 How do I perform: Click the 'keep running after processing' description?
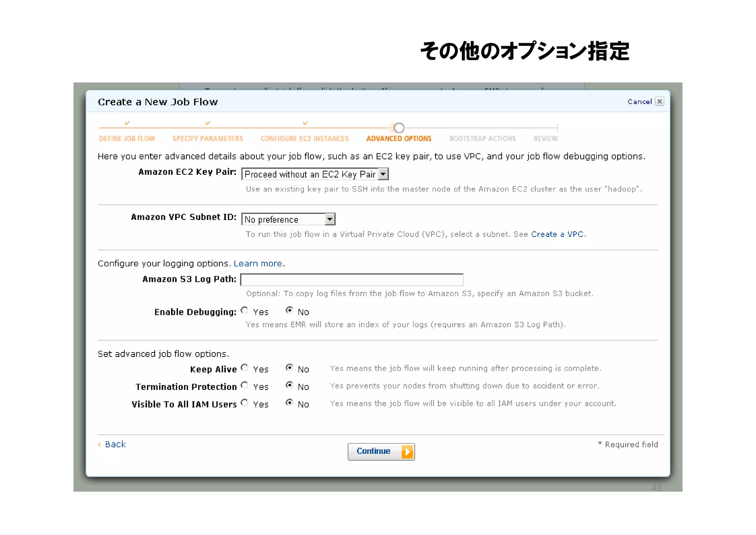pos(466,368)
